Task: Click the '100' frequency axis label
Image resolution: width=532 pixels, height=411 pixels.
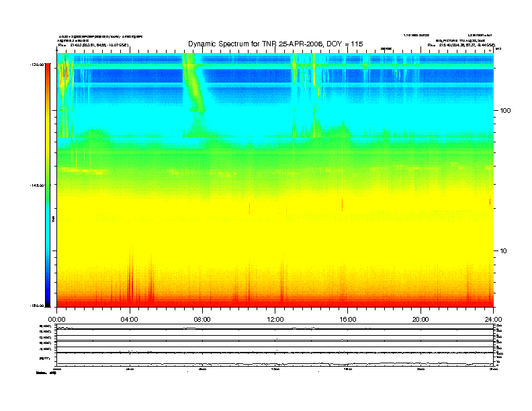Action: (x=505, y=111)
